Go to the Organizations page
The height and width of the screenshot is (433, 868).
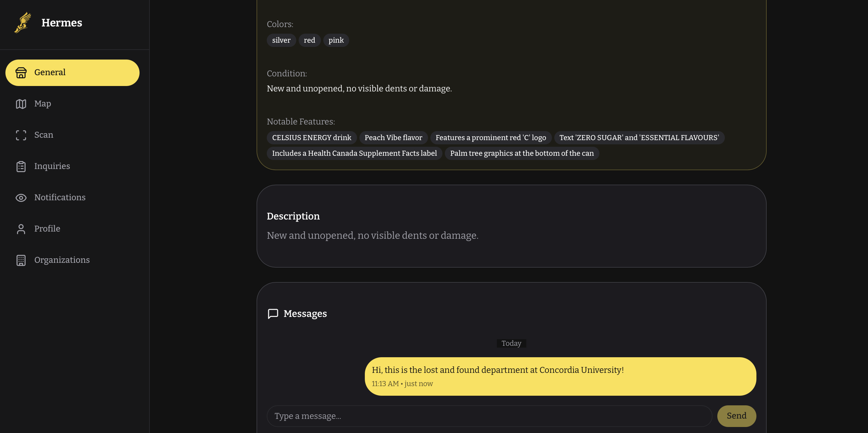pyautogui.click(x=62, y=260)
